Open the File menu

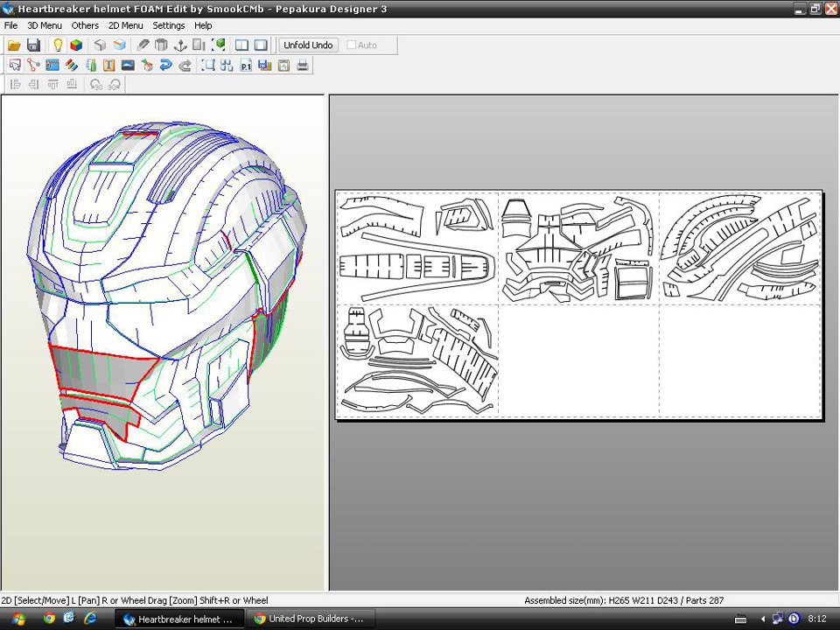pos(10,25)
